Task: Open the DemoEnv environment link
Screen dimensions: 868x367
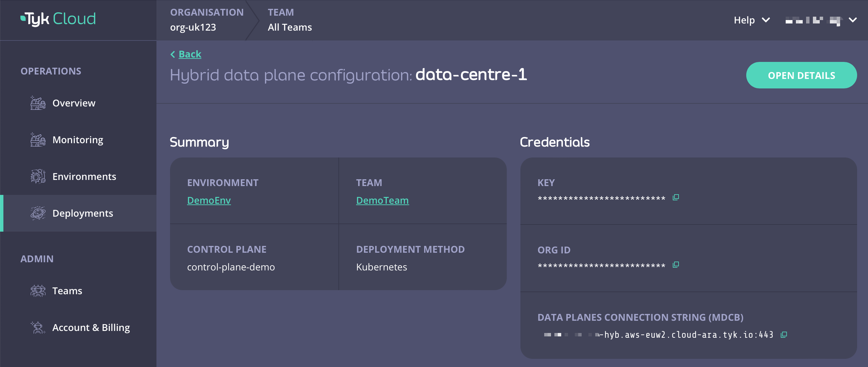Action: [209, 200]
